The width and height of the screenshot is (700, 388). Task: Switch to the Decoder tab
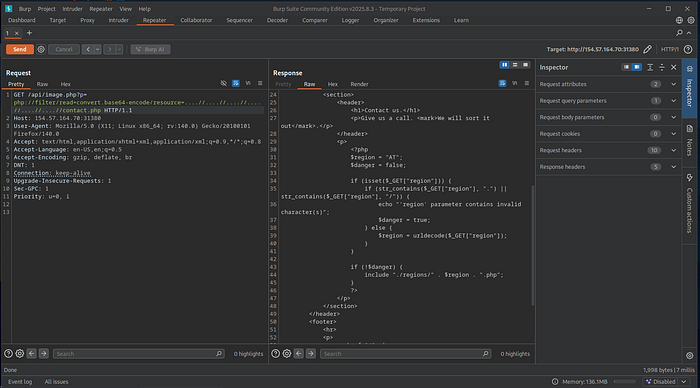coord(277,20)
